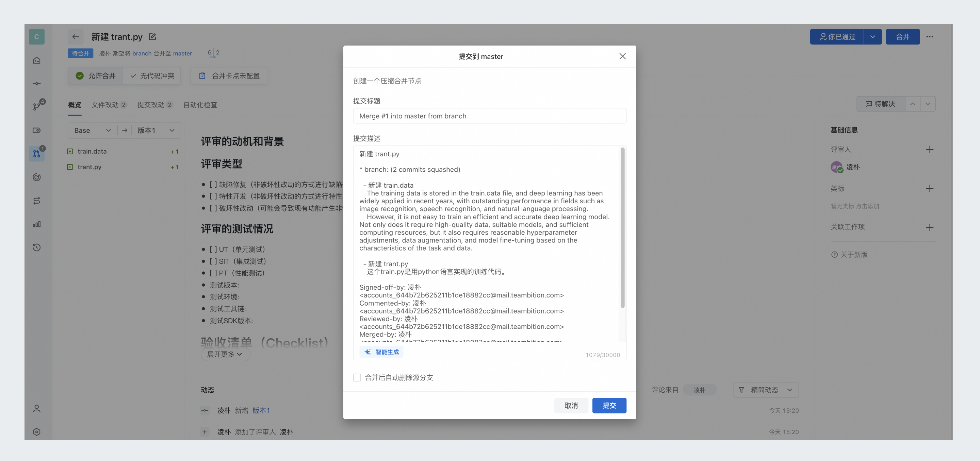980x461 pixels.
Task: Click reviewer 凌朴 avatar
Action: coord(836,167)
